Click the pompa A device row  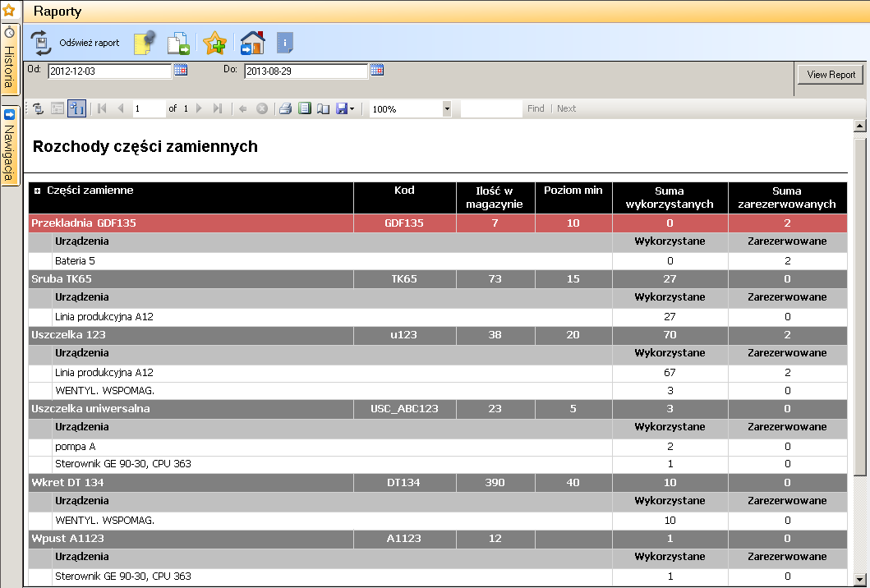pos(438,447)
